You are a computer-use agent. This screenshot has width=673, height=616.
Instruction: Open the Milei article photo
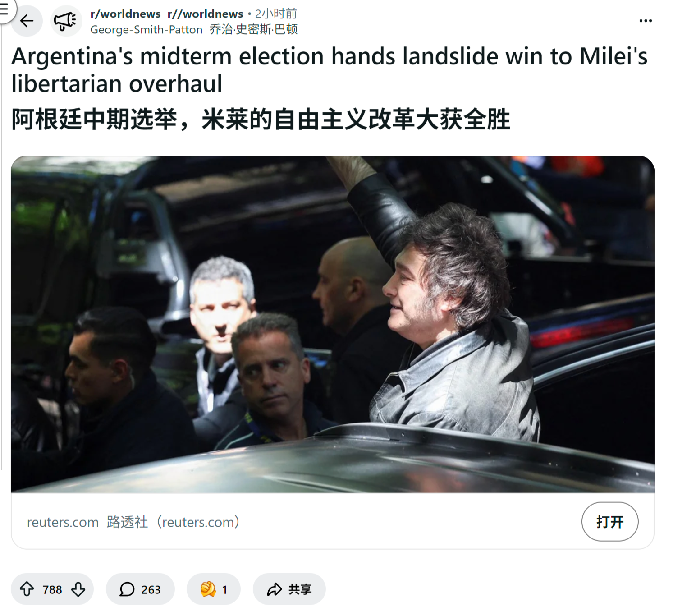tap(333, 324)
